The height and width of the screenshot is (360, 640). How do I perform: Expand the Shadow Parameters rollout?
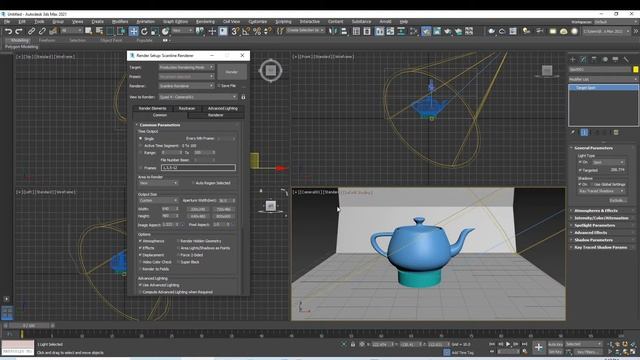[x=602, y=240]
